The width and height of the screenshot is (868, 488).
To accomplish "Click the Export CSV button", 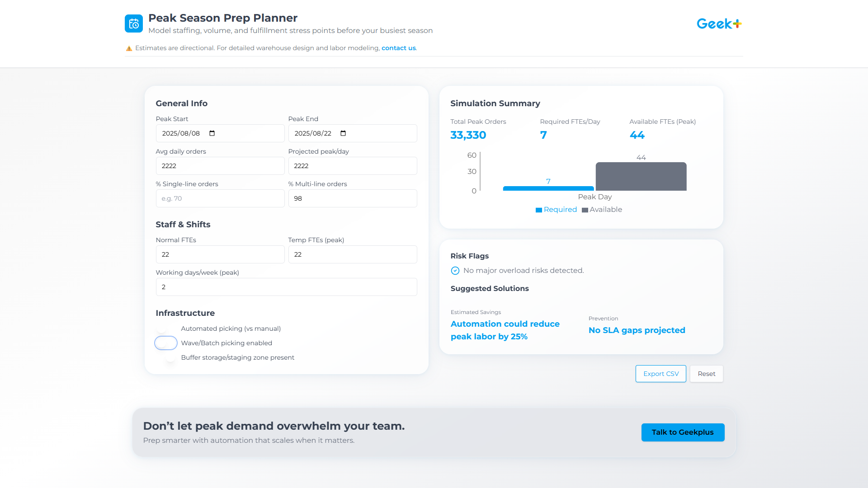I will click(x=660, y=374).
